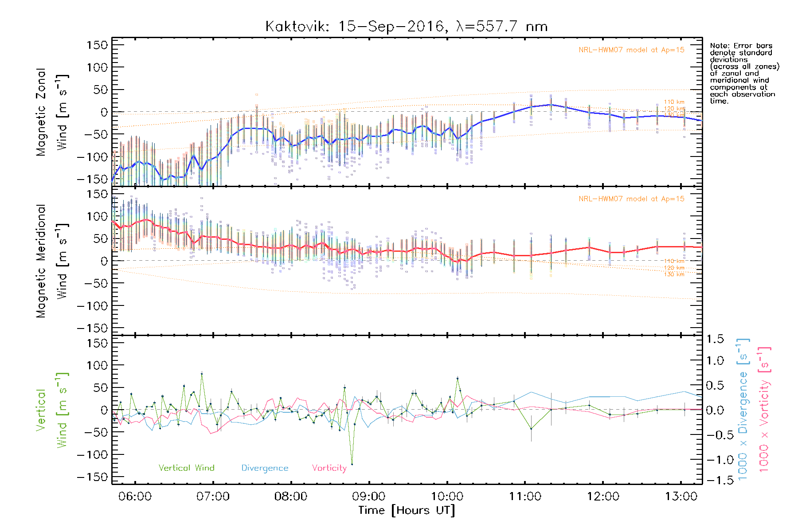Click the "NRL-HWM07 model at Ap=15" label in zonal panel
The image size is (798, 532).
click(x=631, y=50)
